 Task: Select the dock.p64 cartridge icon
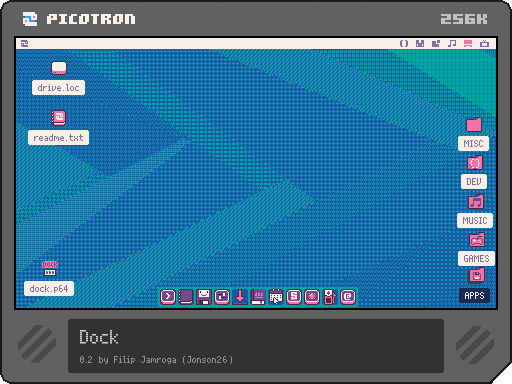pos(50,269)
